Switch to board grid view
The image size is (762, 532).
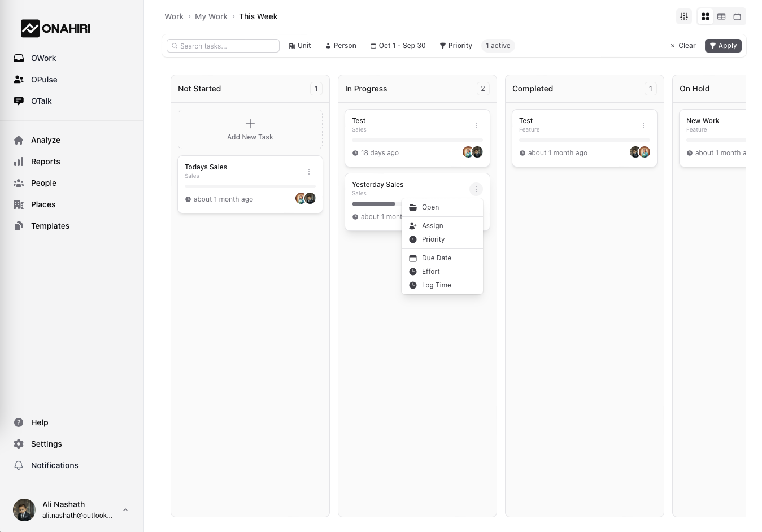[x=706, y=16]
